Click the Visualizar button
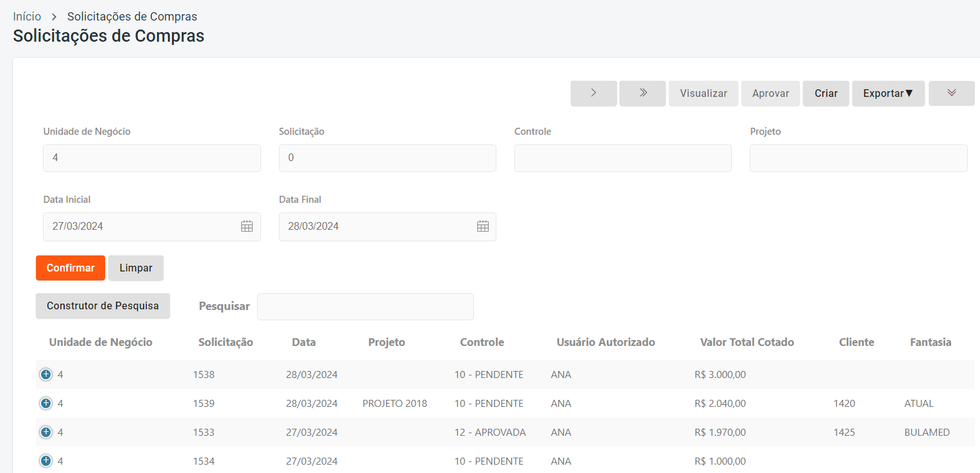Screen dimensions: 980x473 [704, 93]
